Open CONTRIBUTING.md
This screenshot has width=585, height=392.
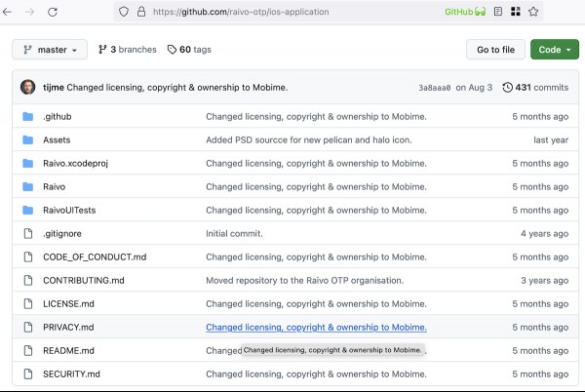[84, 281]
